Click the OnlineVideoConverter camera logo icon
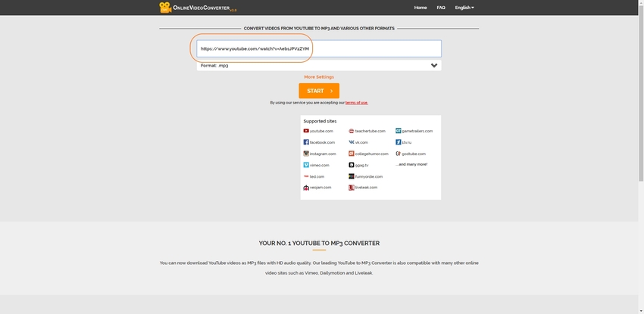 pyautogui.click(x=165, y=8)
